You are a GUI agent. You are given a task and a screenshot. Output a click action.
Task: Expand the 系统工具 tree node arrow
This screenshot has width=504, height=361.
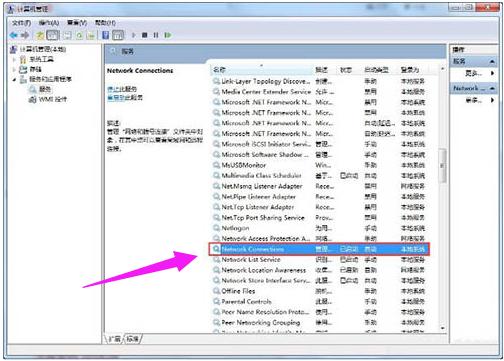[14, 60]
